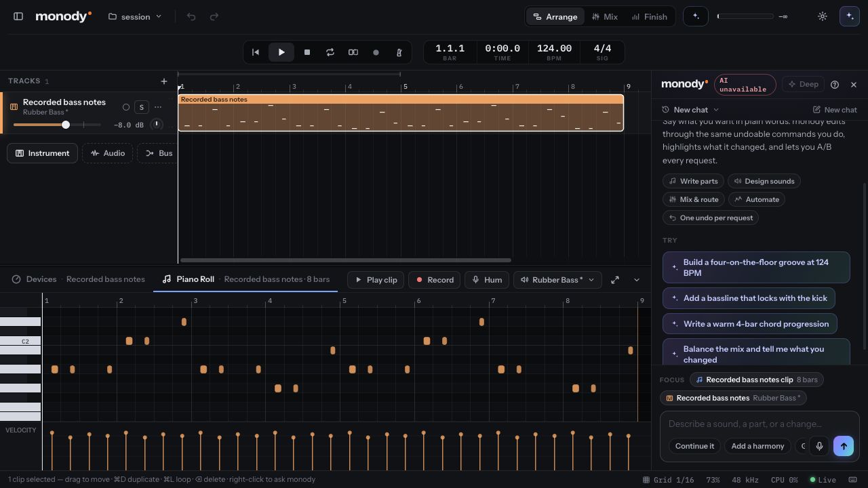Open the New chat history dropdown
Image resolution: width=868 pixels, height=488 pixels.
pyautogui.click(x=690, y=110)
